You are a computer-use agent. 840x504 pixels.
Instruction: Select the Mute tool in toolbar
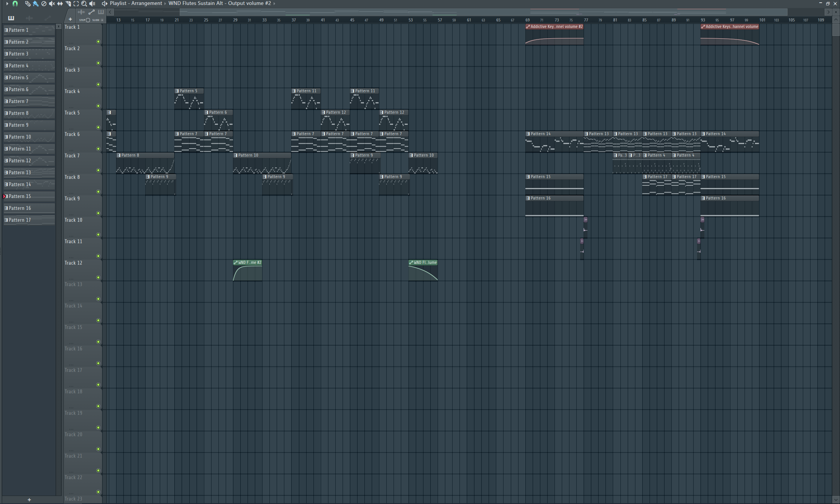[52, 3]
